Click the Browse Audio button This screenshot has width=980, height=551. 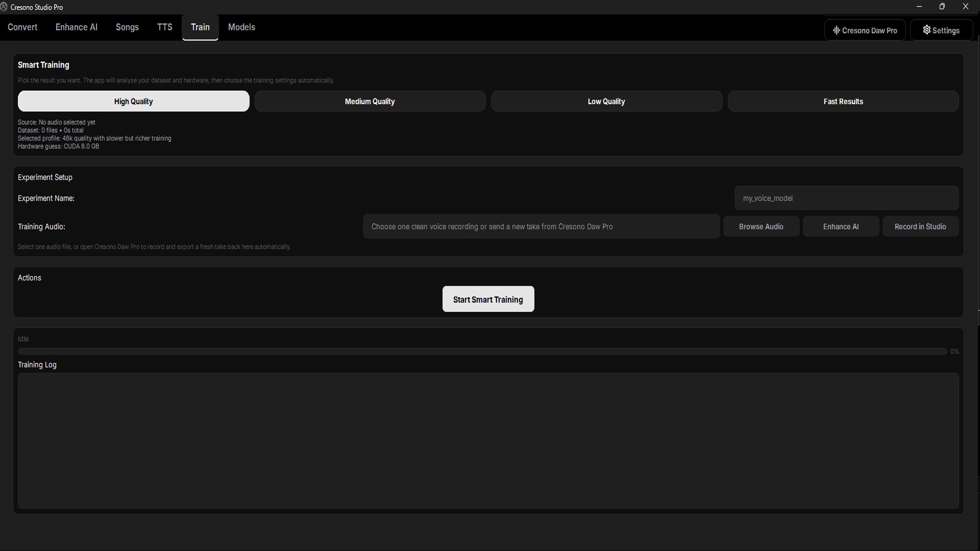point(761,227)
